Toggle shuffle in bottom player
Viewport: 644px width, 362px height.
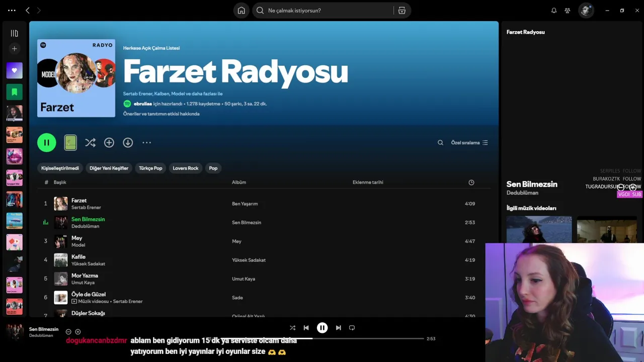click(292, 328)
